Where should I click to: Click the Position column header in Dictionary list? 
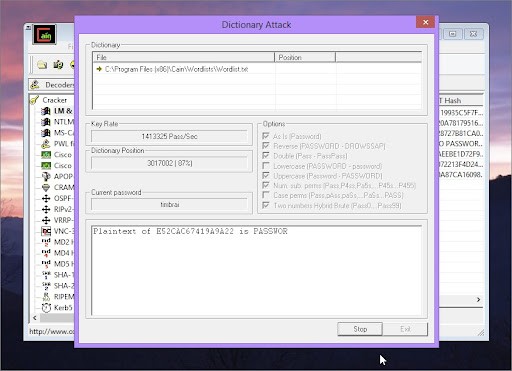tap(305, 57)
